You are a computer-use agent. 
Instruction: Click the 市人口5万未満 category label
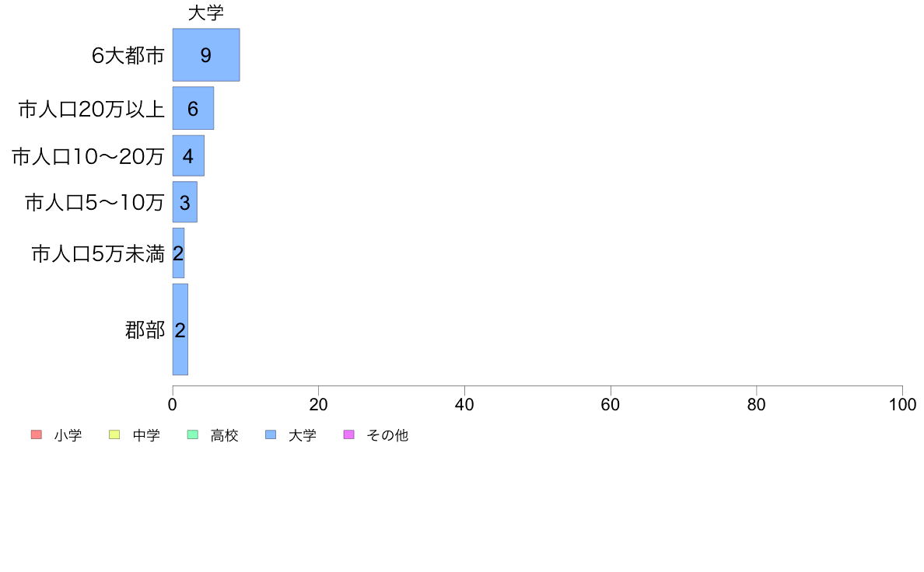click(x=98, y=254)
